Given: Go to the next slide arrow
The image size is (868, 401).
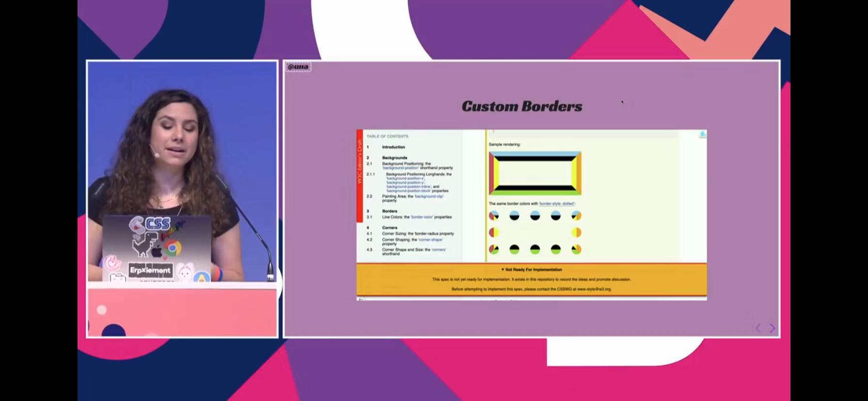Looking at the screenshot, I should [773, 328].
